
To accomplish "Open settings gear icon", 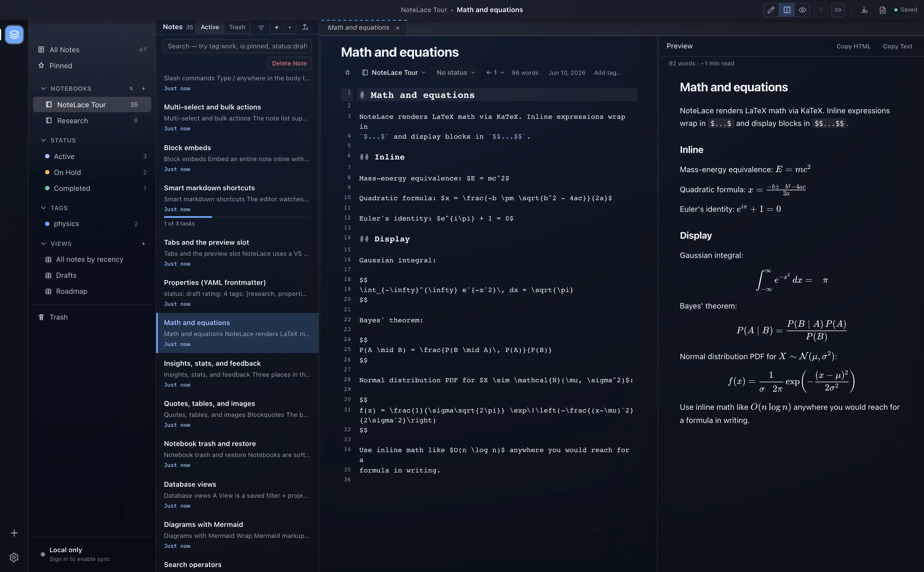I will pyautogui.click(x=14, y=557).
